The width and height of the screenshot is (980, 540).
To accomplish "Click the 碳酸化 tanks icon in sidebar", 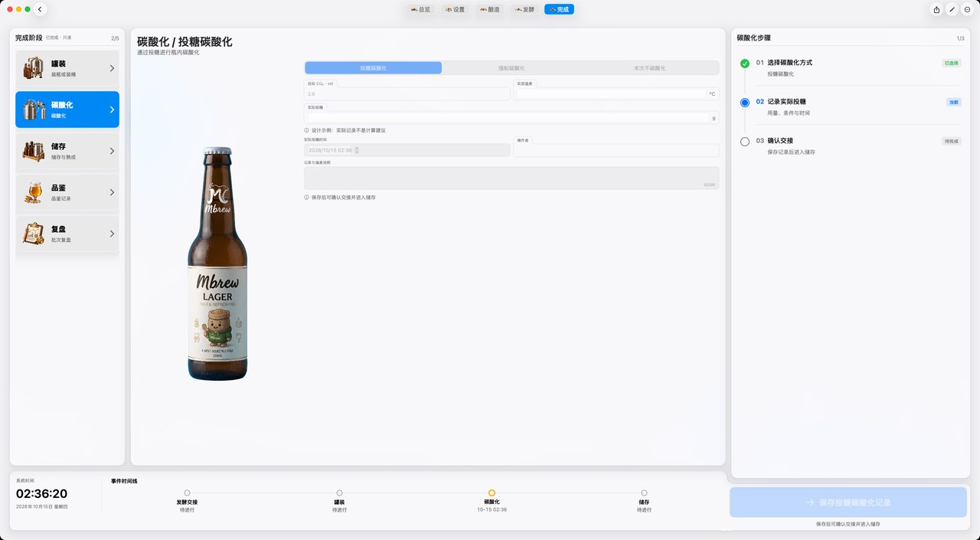I will [33, 110].
